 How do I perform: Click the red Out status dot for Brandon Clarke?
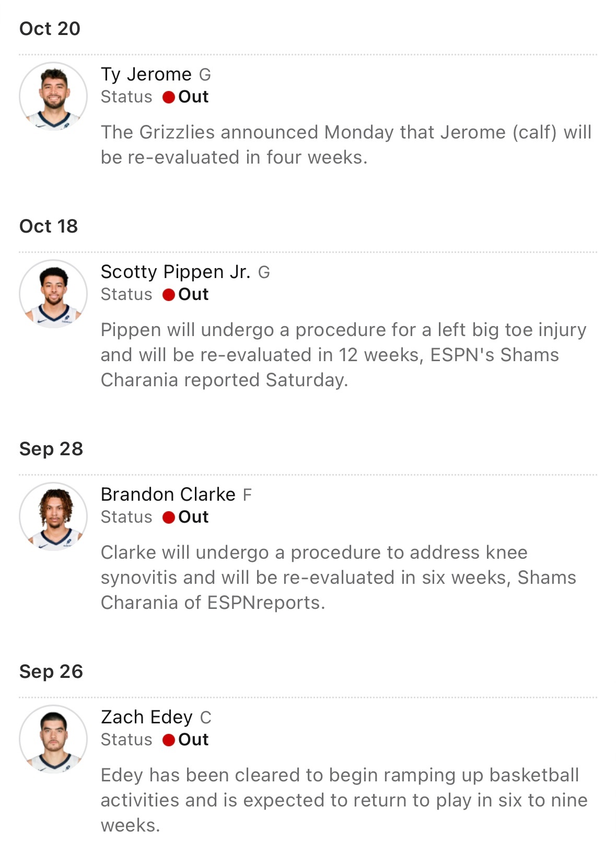(168, 517)
